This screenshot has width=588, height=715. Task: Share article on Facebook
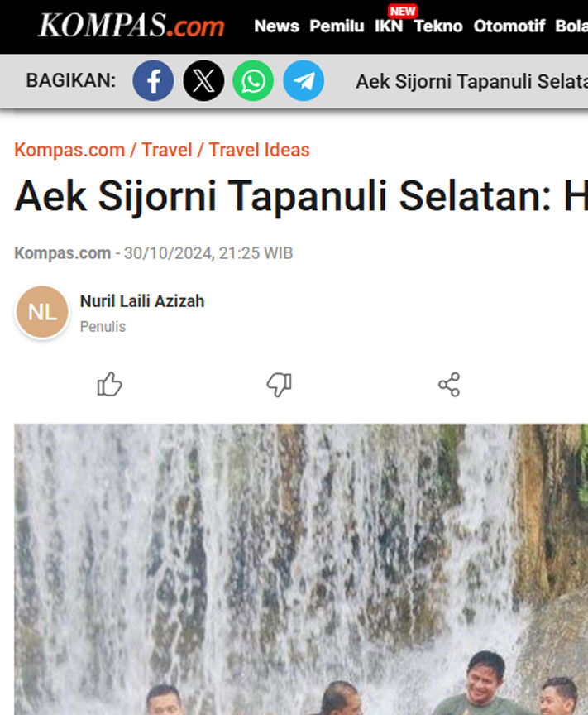(x=153, y=81)
